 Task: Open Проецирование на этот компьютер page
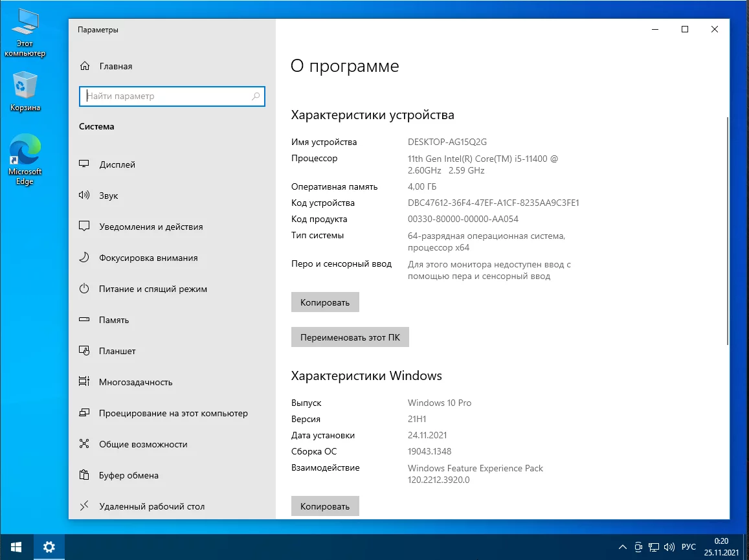pyautogui.click(x=173, y=413)
